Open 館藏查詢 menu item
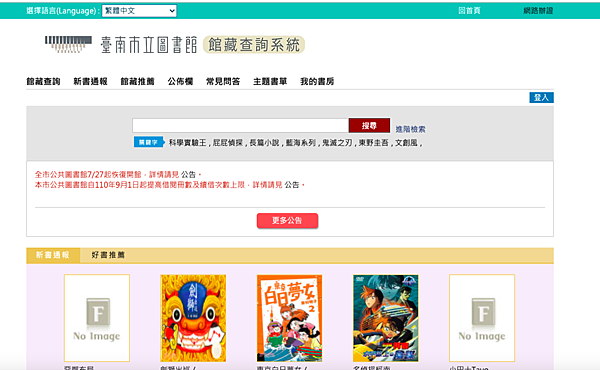The width and height of the screenshot is (600, 370). point(43,81)
